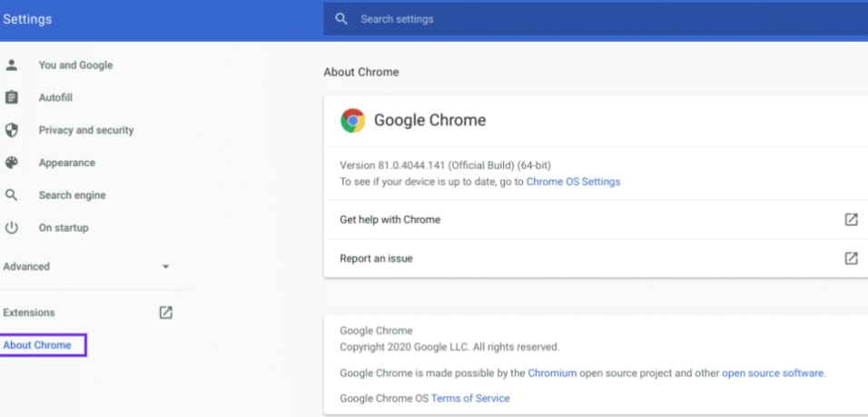Click the Advanced label in the sidebar
The width and height of the screenshot is (868, 417).
(26, 267)
